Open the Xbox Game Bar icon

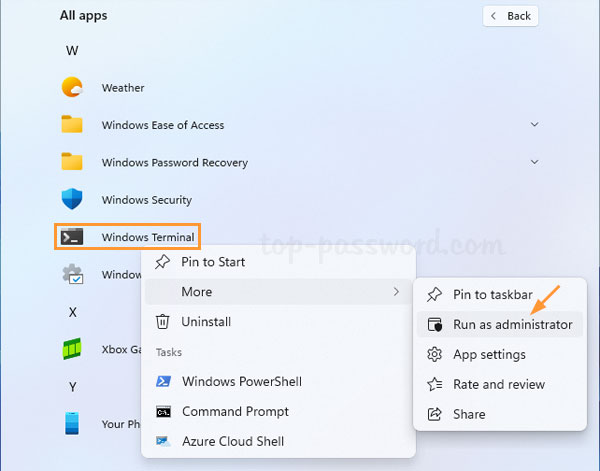coord(72,349)
